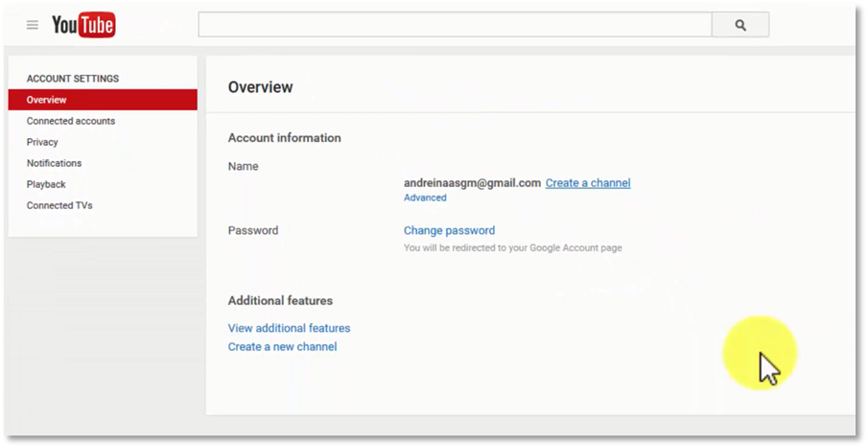Image resolution: width=868 pixels, height=448 pixels.
Task: Click the Additional features heading
Action: click(x=280, y=300)
